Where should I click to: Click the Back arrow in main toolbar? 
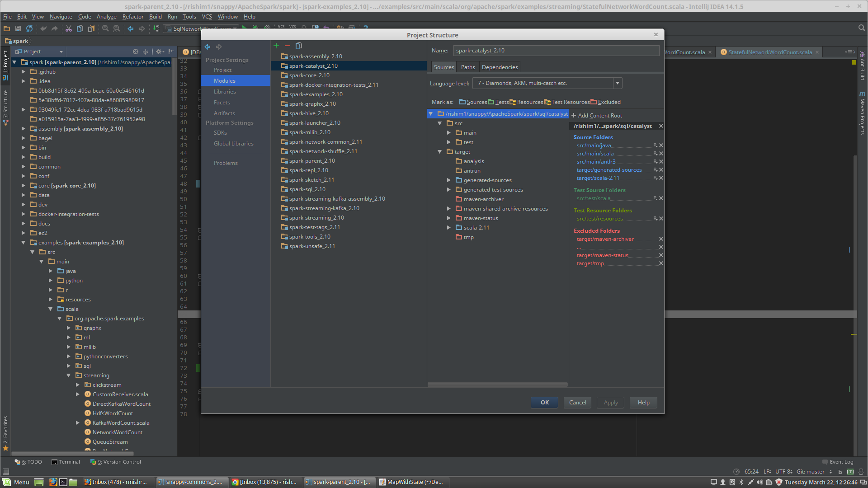point(131,28)
